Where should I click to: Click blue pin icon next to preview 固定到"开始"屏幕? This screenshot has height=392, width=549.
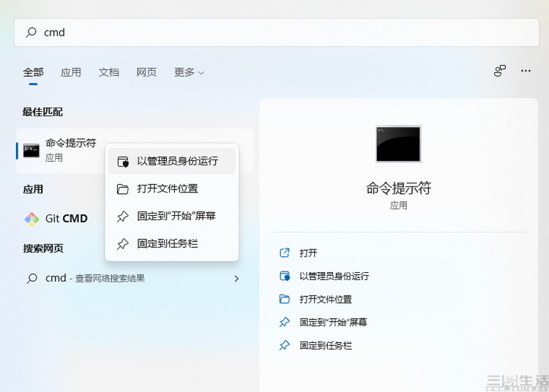click(285, 322)
